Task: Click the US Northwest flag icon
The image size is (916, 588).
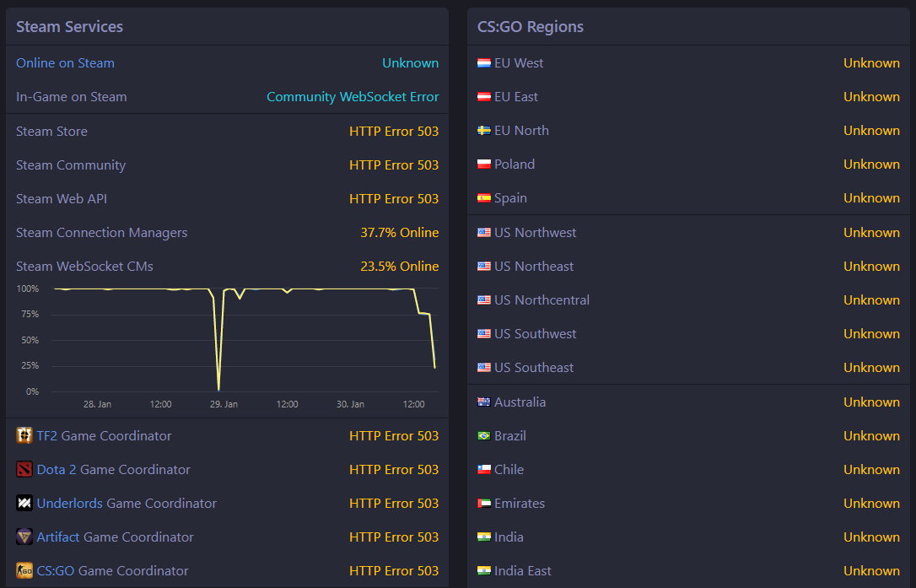Action: coord(482,232)
